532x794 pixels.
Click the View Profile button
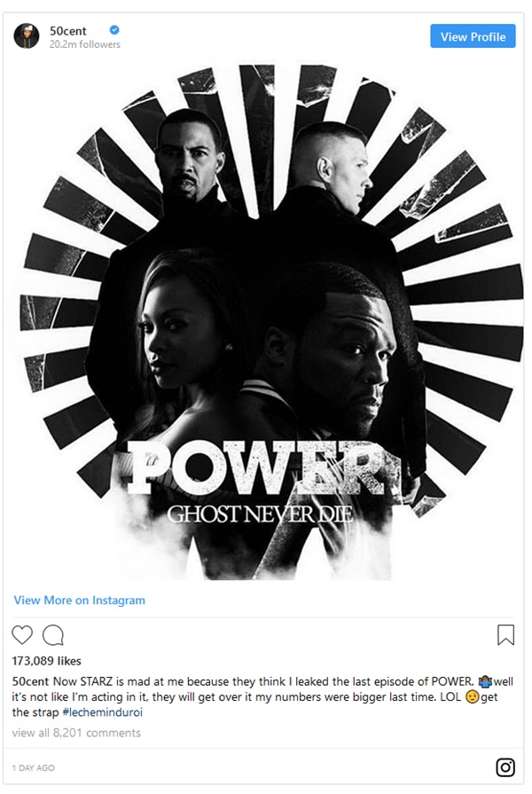[473, 36]
